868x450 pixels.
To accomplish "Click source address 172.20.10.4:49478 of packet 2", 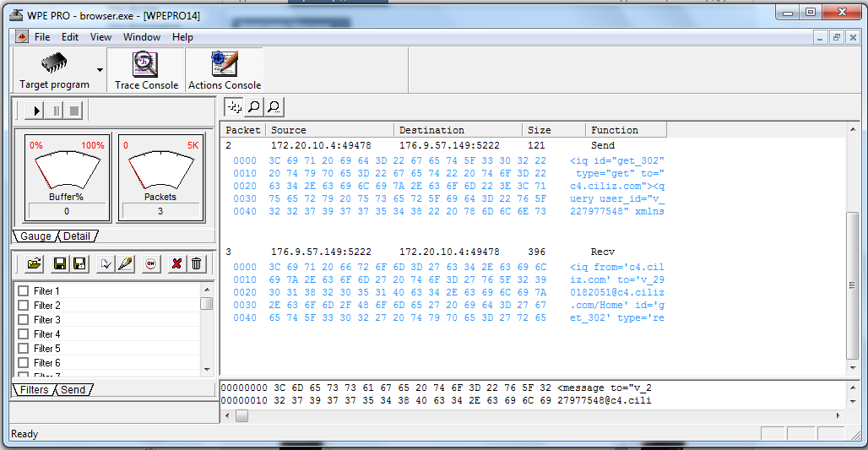I will click(321, 145).
